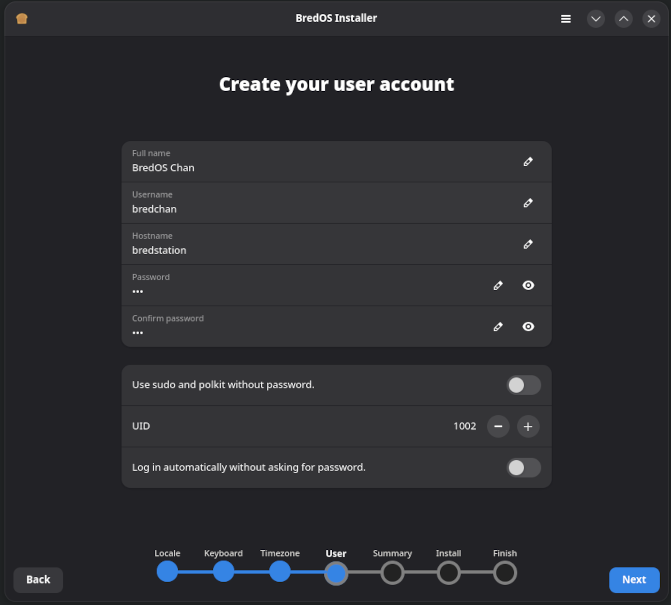Image resolution: width=671 pixels, height=605 pixels.
Task: Click the BredOS bread logo icon
Action: [22, 18]
